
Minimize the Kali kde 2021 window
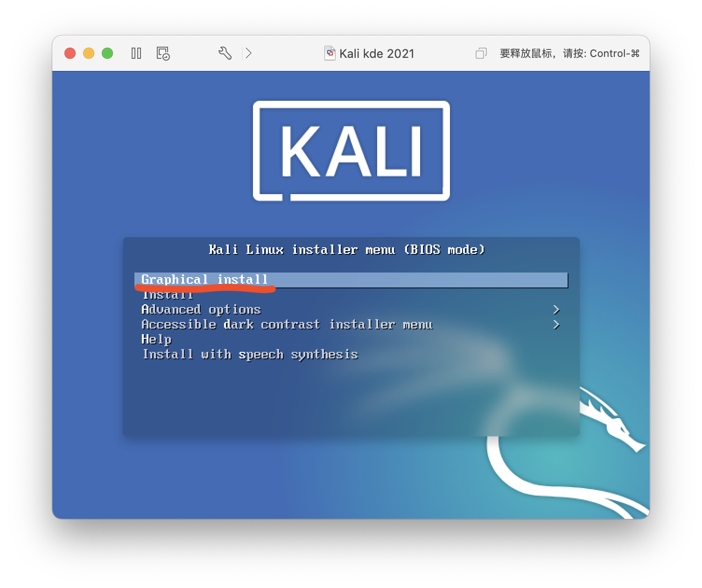(x=89, y=53)
